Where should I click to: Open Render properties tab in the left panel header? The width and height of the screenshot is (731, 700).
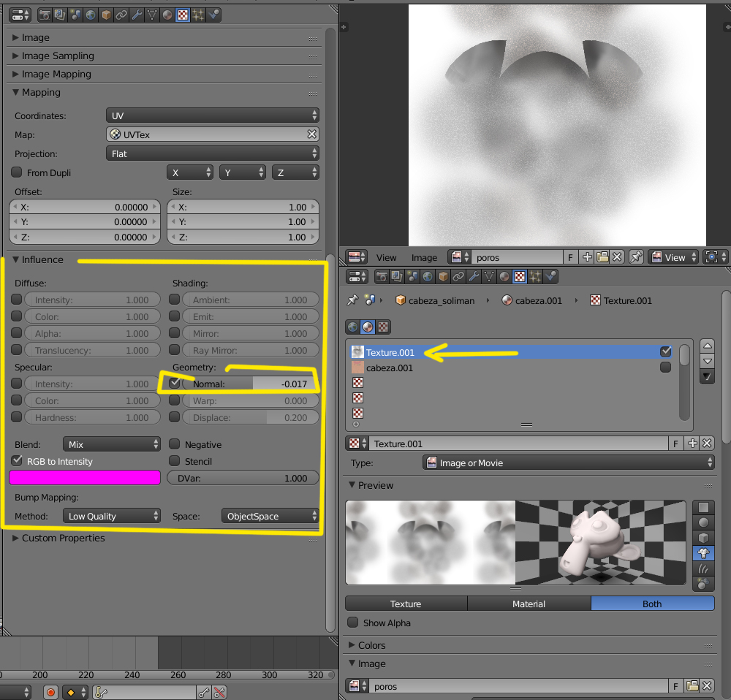(x=45, y=15)
